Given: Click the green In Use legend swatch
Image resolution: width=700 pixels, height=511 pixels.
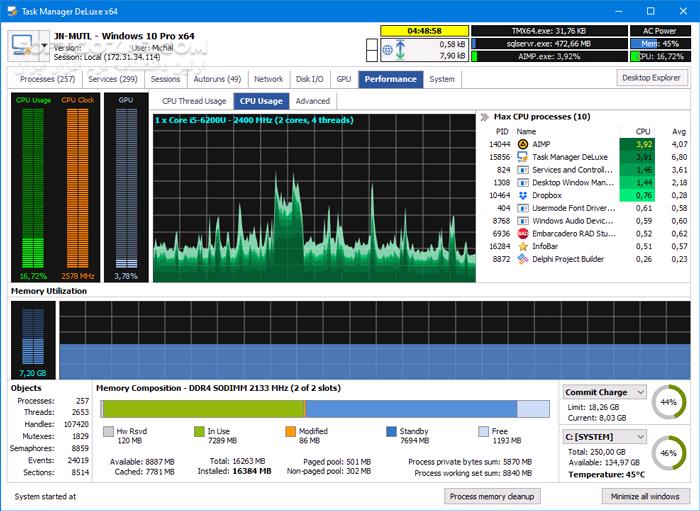Looking at the screenshot, I should click(x=199, y=432).
